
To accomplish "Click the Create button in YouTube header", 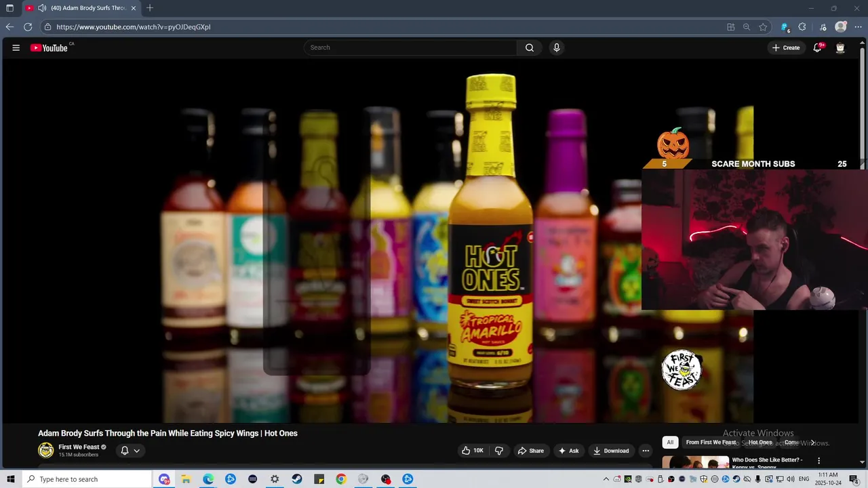I will [x=786, y=47].
